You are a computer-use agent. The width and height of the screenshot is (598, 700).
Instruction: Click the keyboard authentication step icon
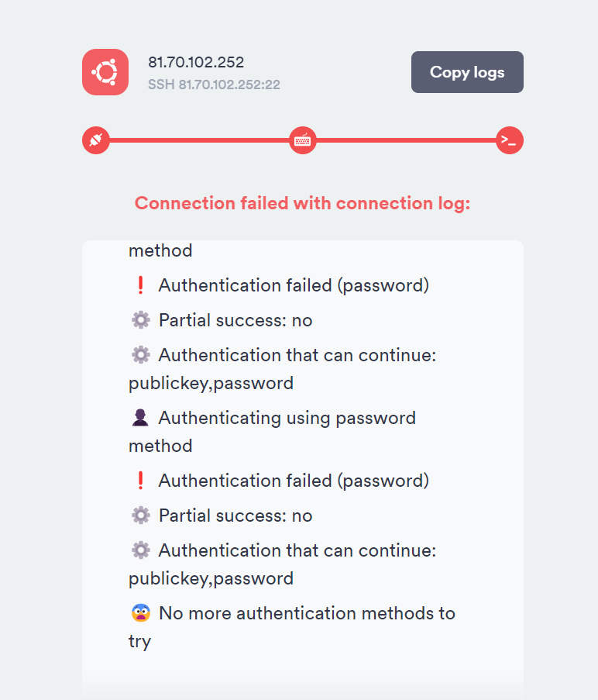(x=303, y=140)
